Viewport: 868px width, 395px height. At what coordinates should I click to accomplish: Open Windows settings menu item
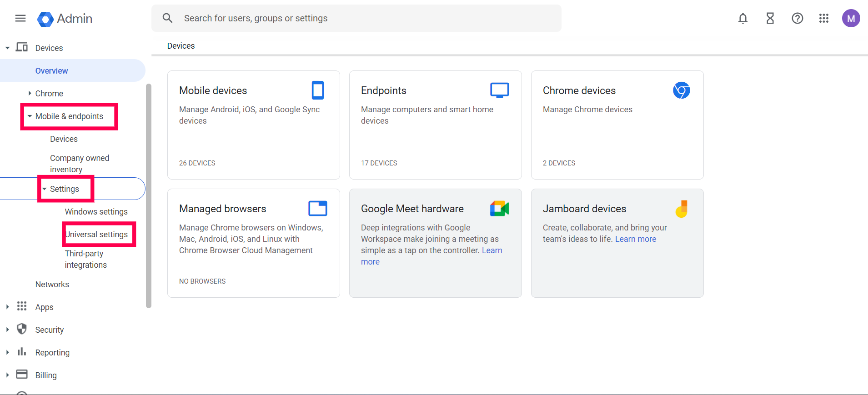pos(96,211)
